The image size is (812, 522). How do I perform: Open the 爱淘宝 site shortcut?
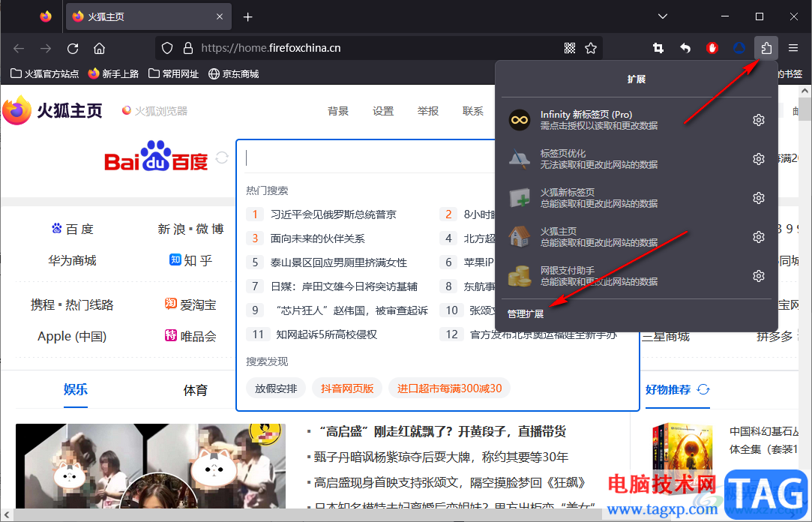click(x=190, y=305)
